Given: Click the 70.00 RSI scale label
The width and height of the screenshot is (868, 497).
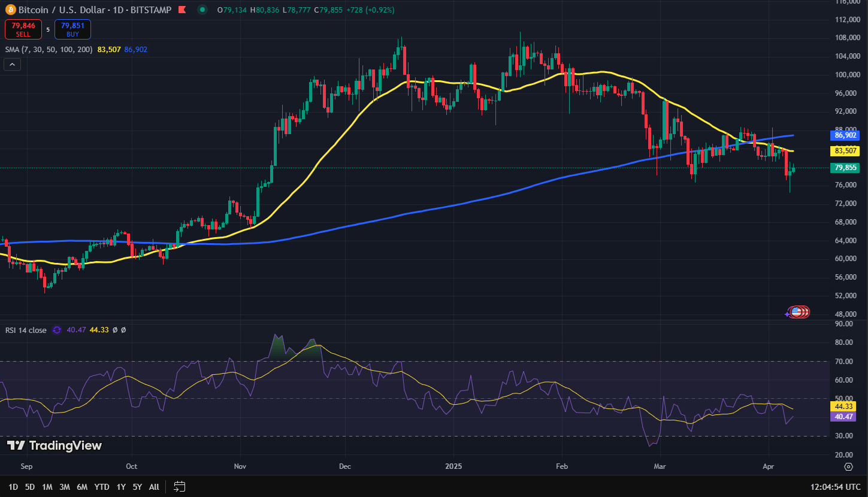Looking at the screenshot, I should coord(843,362).
